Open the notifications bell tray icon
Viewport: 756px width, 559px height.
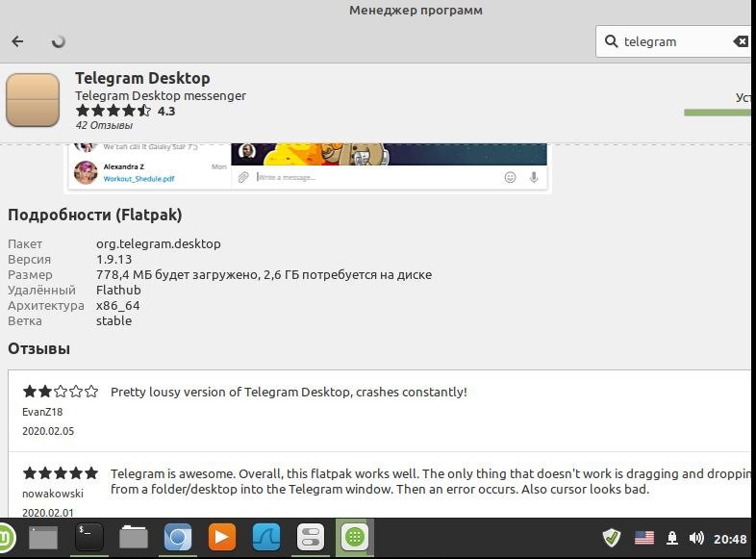672,538
